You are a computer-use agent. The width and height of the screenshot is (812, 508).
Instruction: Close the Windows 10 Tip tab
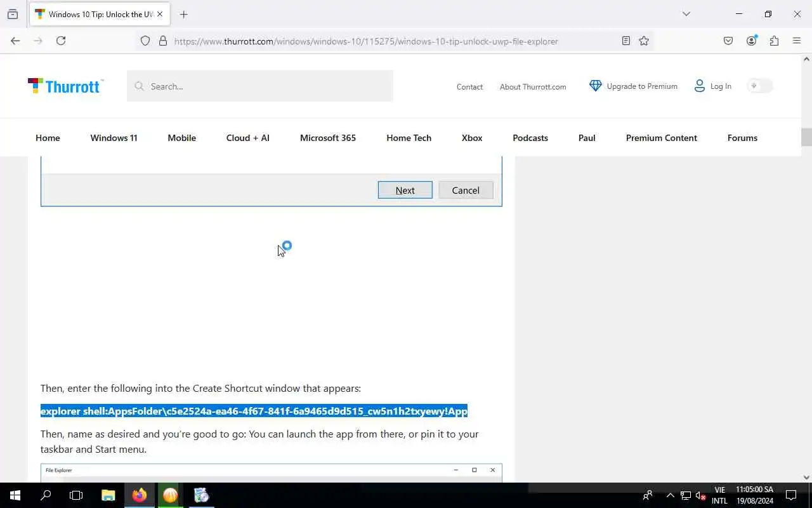pyautogui.click(x=160, y=14)
